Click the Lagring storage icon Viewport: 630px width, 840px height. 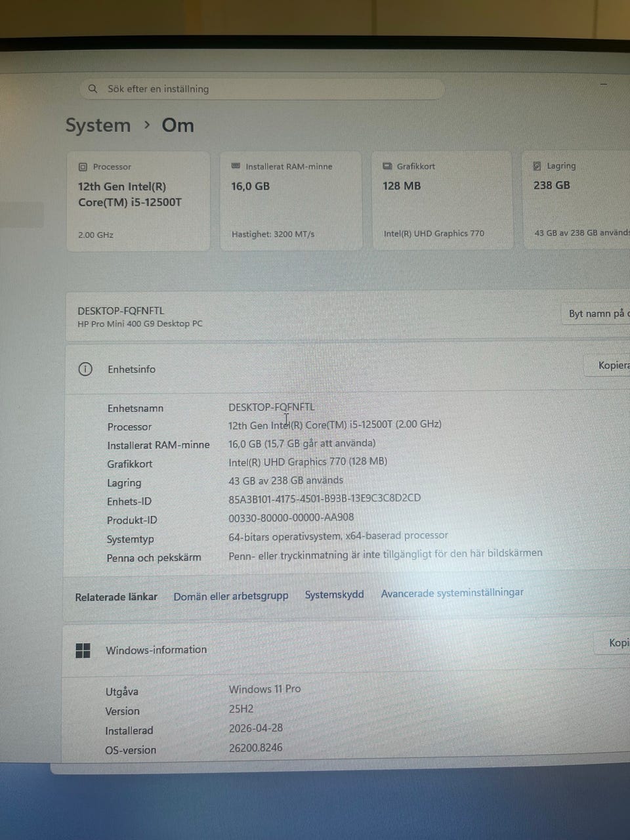(537, 166)
